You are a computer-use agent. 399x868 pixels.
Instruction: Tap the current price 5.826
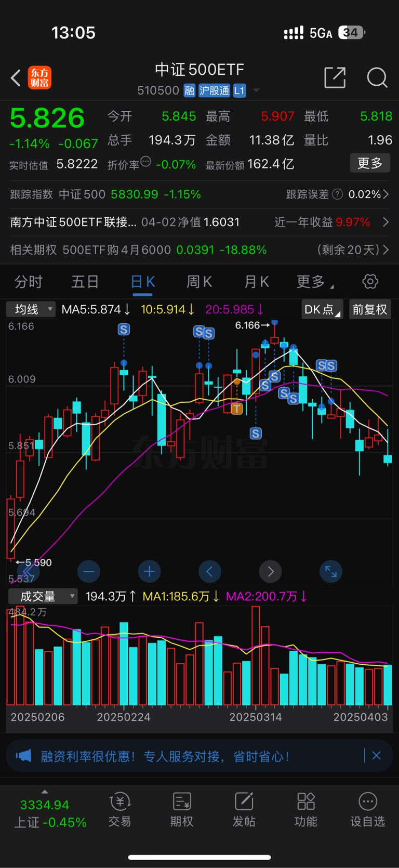[47, 118]
